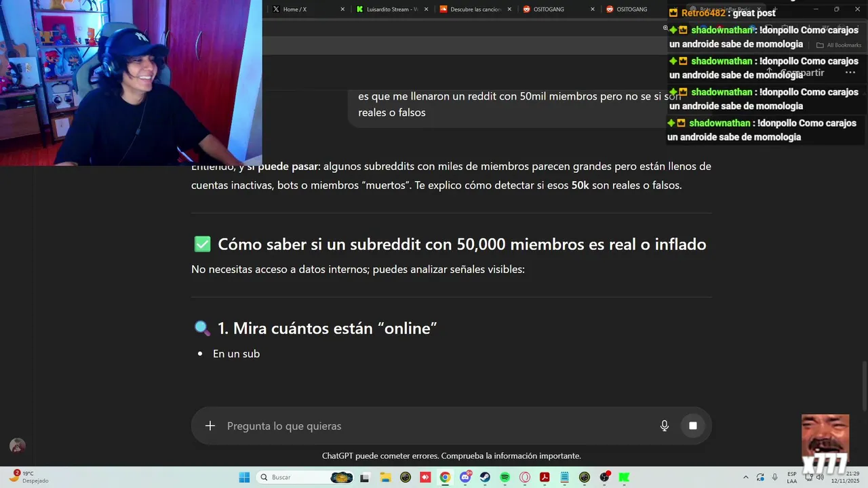Open Google Chrome from the taskbar

coord(445,477)
